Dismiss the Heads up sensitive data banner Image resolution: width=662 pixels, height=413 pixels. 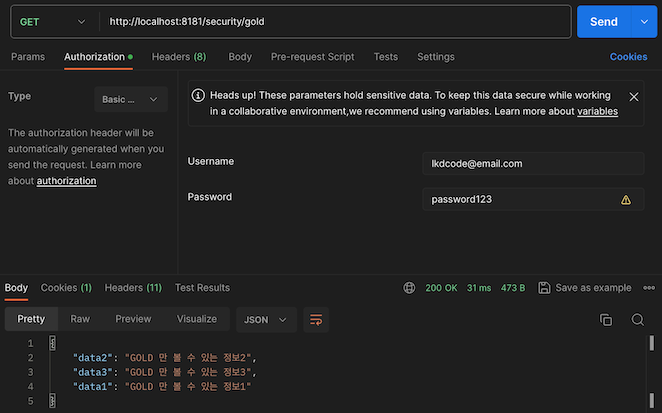pyautogui.click(x=634, y=97)
